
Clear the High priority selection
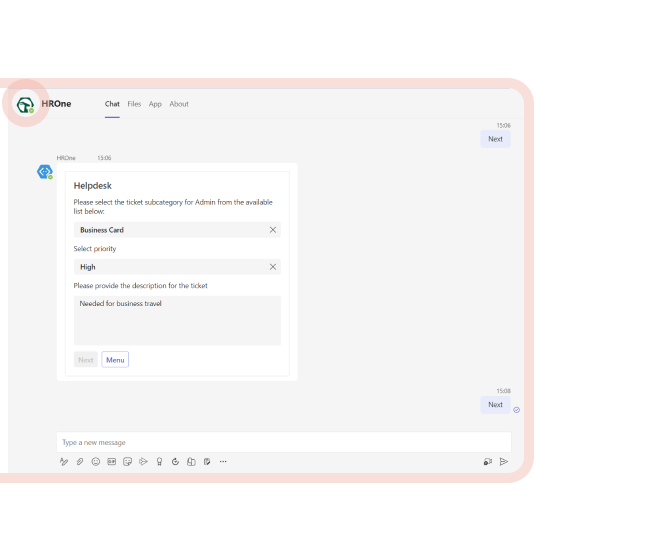(x=273, y=267)
